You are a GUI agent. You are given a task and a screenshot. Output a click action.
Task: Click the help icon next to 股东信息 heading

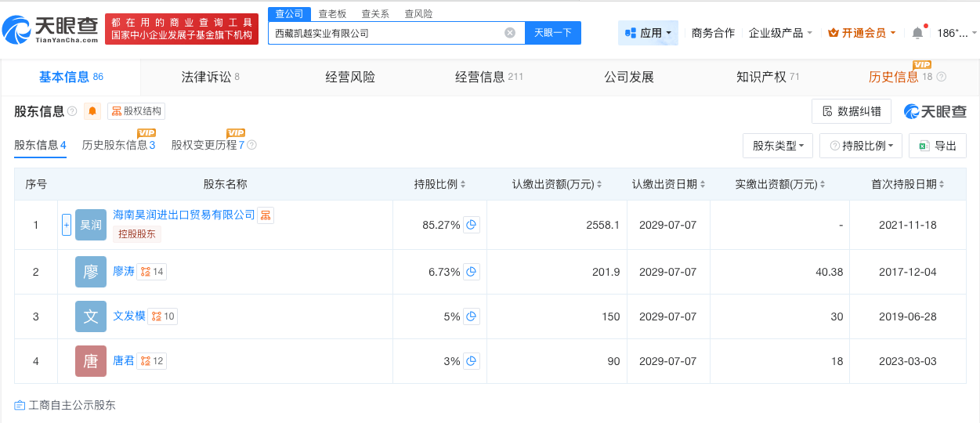pos(72,111)
